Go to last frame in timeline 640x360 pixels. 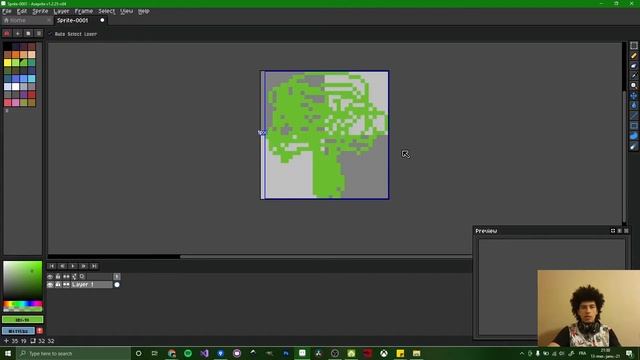pos(94,266)
